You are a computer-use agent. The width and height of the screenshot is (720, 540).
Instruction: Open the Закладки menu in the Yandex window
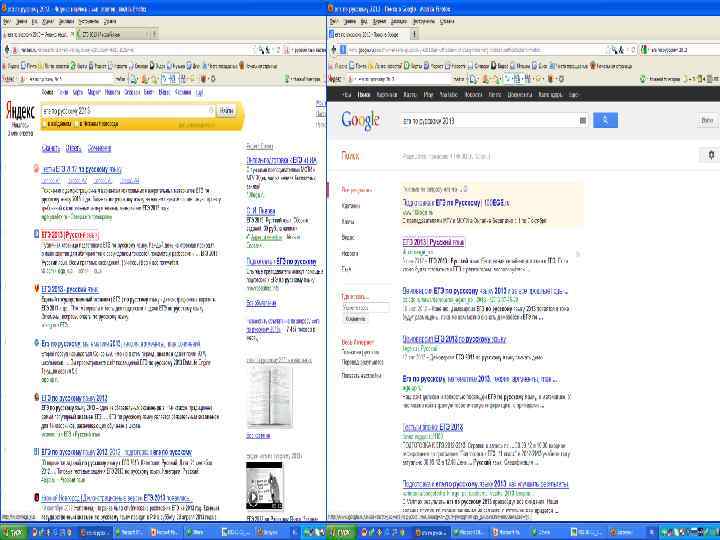[x=66, y=22]
